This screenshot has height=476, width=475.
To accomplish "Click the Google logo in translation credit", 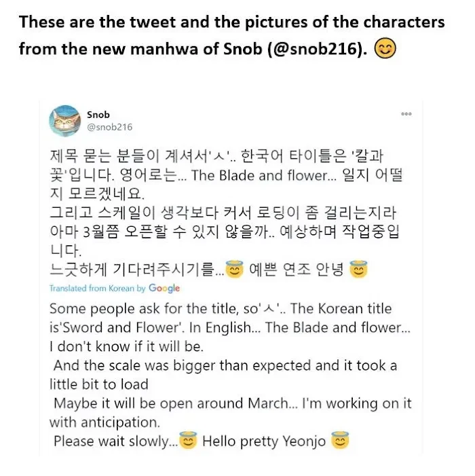I will (164, 289).
